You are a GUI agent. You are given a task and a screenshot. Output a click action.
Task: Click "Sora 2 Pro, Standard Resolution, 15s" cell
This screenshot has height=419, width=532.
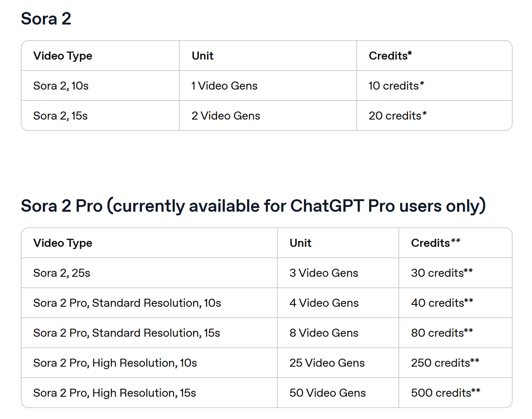coord(127,333)
